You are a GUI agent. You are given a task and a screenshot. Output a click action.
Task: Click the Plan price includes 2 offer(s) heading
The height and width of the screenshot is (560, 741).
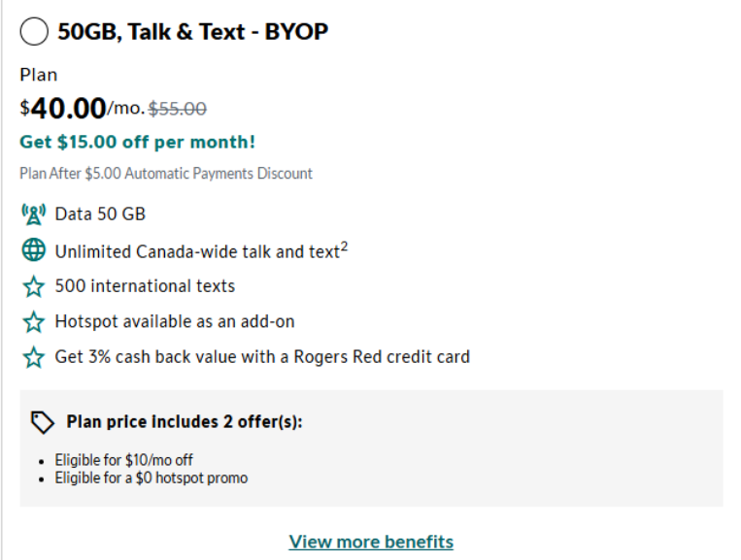tap(185, 422)
